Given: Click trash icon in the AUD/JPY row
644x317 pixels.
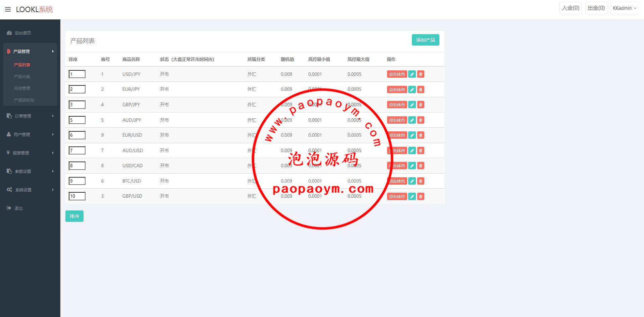Looking at the screenshot, I should click(x=421, y=120).
